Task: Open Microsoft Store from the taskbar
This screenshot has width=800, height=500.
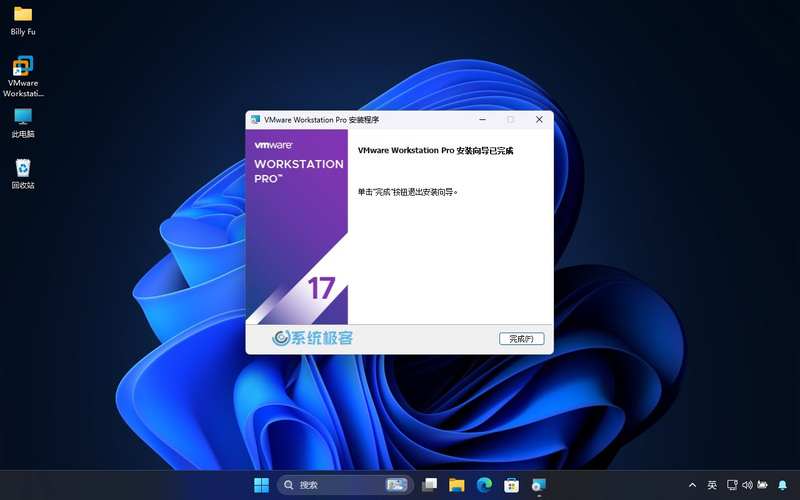Action: click(x=512, y=485)
